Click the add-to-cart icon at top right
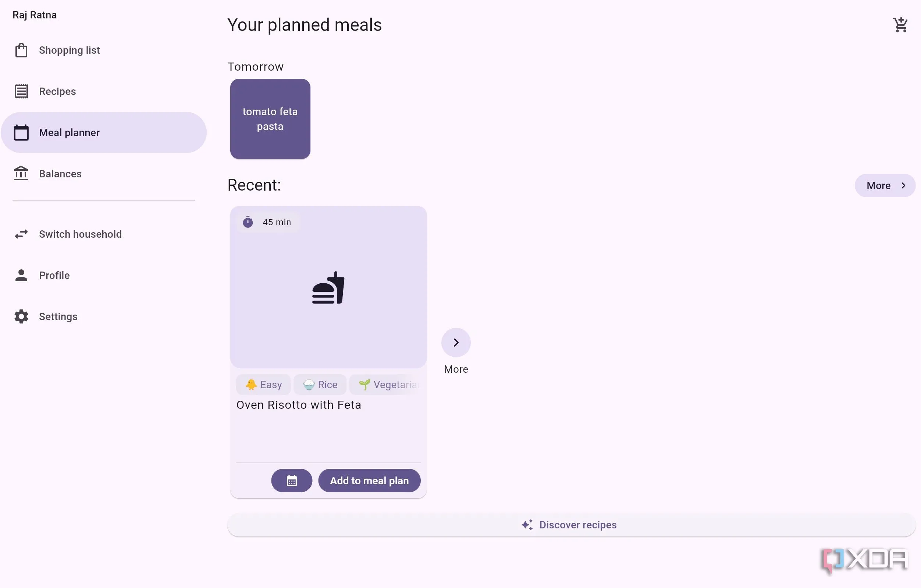The width and height of the screenshot is (921, 588). [x=900, y=25]
